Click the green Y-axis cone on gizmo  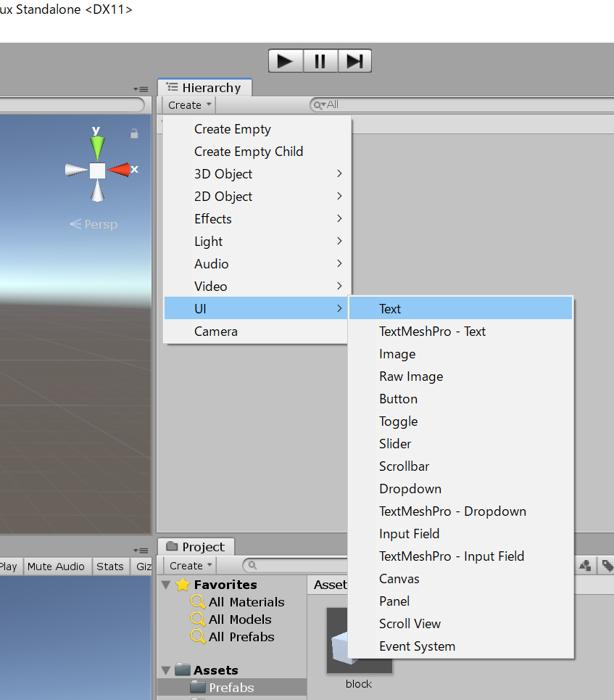pos(97,146)
